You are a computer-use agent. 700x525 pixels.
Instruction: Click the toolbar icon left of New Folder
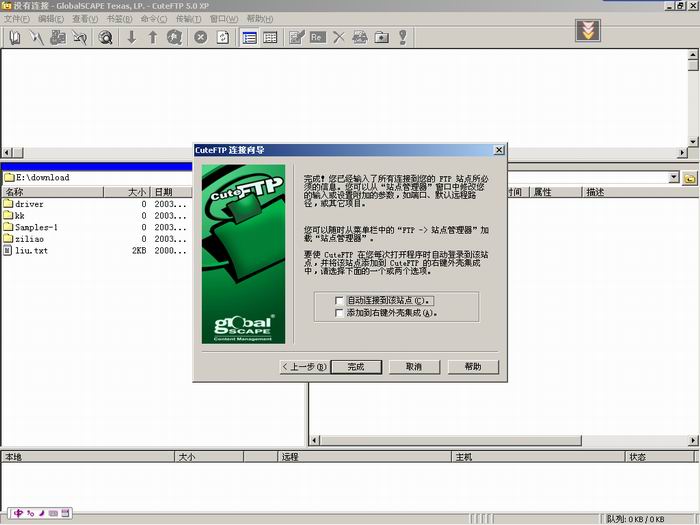click(360, 38)
